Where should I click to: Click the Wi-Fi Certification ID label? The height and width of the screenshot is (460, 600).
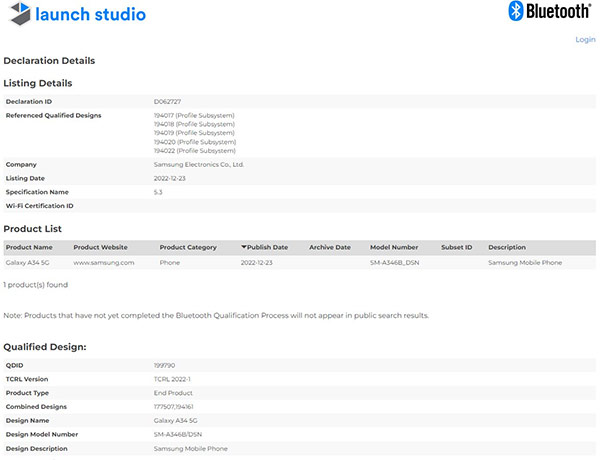(x=39, y=206)
